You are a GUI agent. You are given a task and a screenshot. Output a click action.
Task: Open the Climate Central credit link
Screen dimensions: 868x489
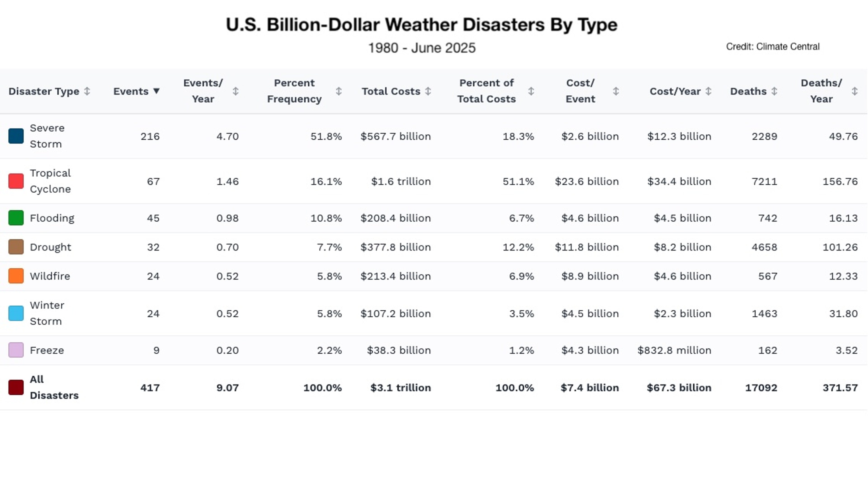coord(773,47)
